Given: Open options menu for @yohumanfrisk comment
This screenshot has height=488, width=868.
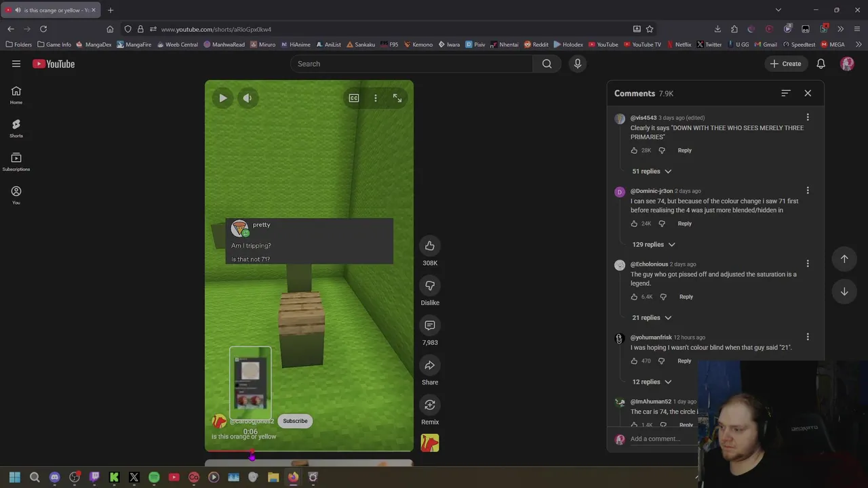Looking at the screenshot, I should tap(808, 337).
